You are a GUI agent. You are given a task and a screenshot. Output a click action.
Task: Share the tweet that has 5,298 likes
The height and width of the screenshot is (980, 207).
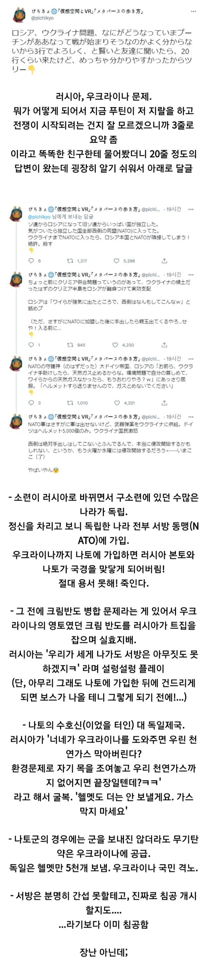tap(164, 261)
